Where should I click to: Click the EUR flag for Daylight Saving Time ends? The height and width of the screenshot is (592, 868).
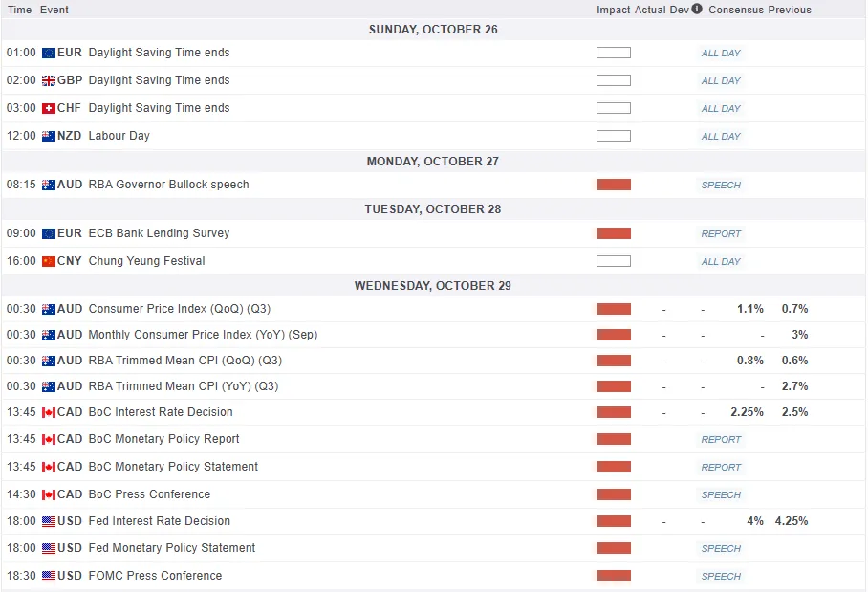point(49,54)
